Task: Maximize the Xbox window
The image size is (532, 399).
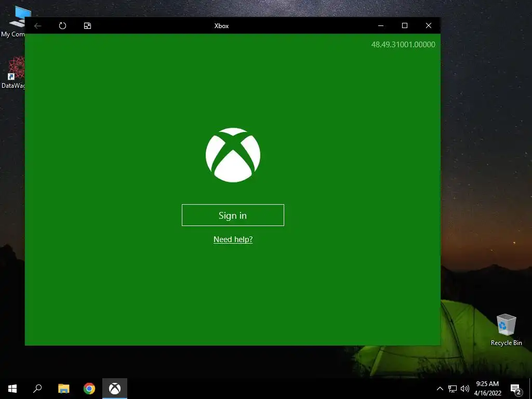Action: (x=404, y=25)
